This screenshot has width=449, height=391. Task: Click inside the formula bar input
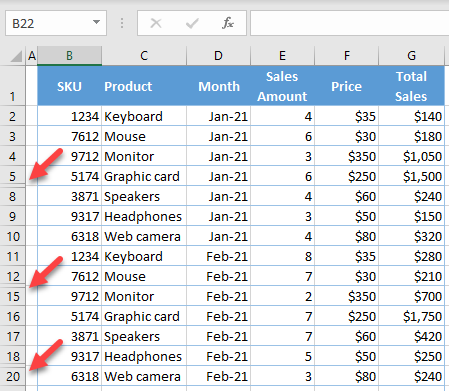(x=350, y=23)
